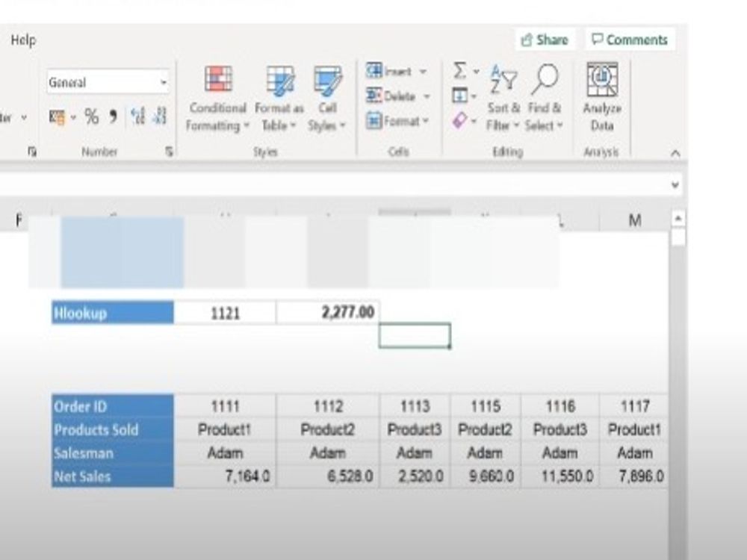Click Increase Decimal icon
Screen dimensions: 747x560
(x=137, y=116)
